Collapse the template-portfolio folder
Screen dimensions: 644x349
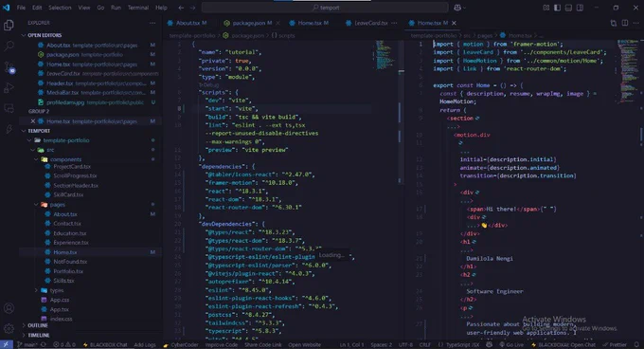65,140
